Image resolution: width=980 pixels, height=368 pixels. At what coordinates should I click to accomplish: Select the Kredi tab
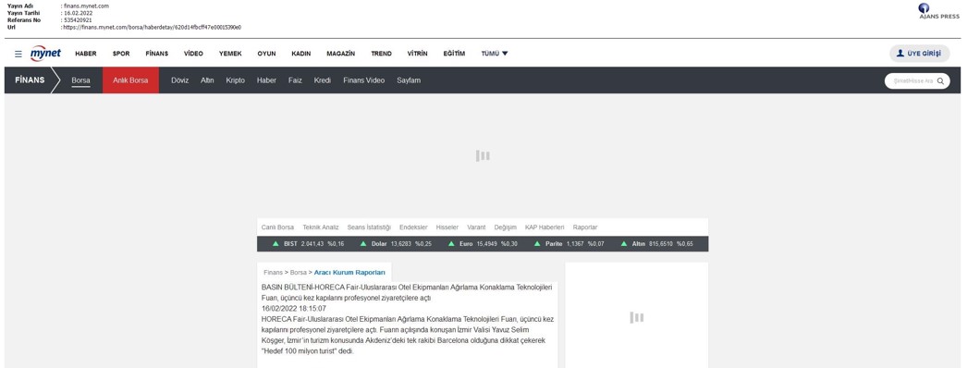click(x=323, y=80)
